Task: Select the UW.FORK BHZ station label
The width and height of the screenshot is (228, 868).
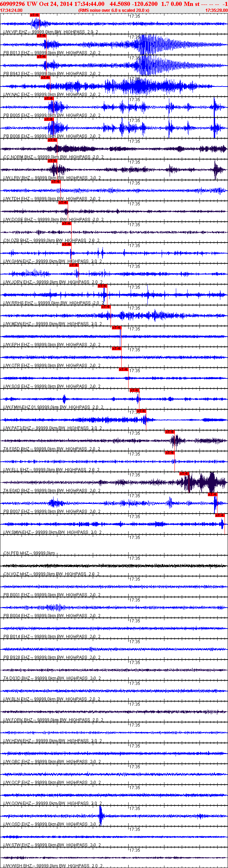Action: click(53, 720)
